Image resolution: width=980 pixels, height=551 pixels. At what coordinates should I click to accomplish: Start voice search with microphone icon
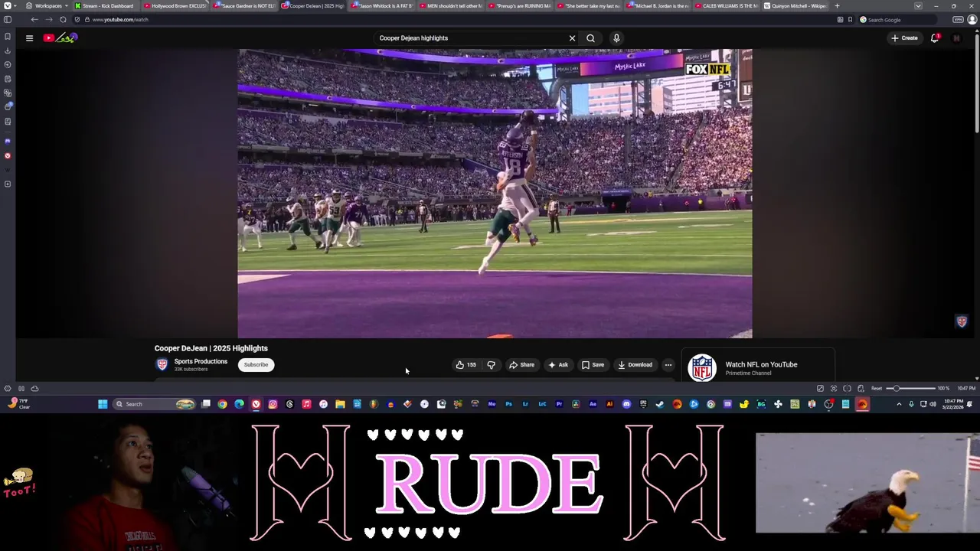click(x=616, y=37)
